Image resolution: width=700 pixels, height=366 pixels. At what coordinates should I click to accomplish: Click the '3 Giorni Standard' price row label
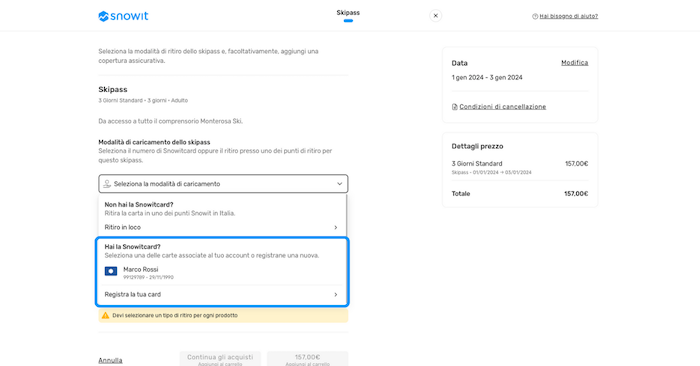click(477, 164)
